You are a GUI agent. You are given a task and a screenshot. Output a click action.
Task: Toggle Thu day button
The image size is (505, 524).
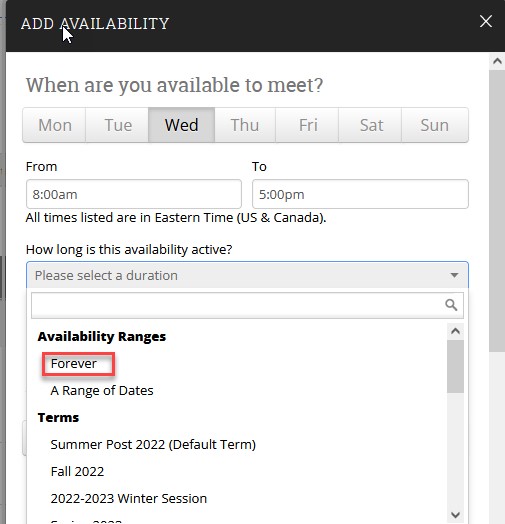245,125
